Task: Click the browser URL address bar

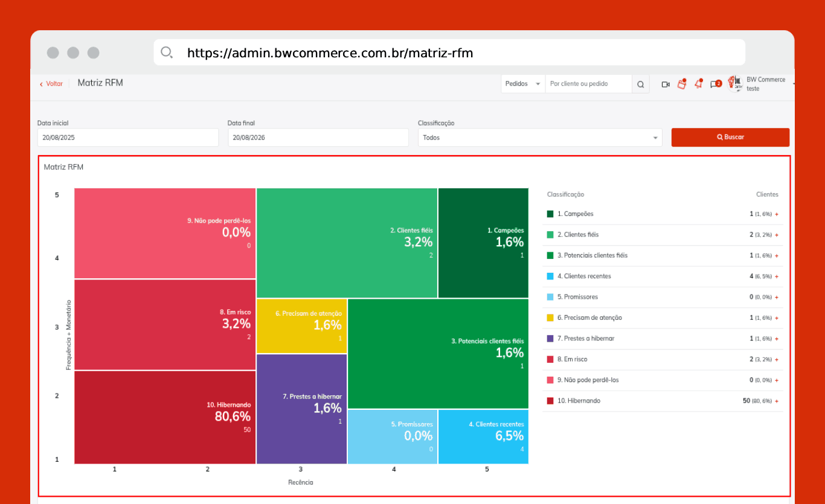Action: click(x=449, y=53)
